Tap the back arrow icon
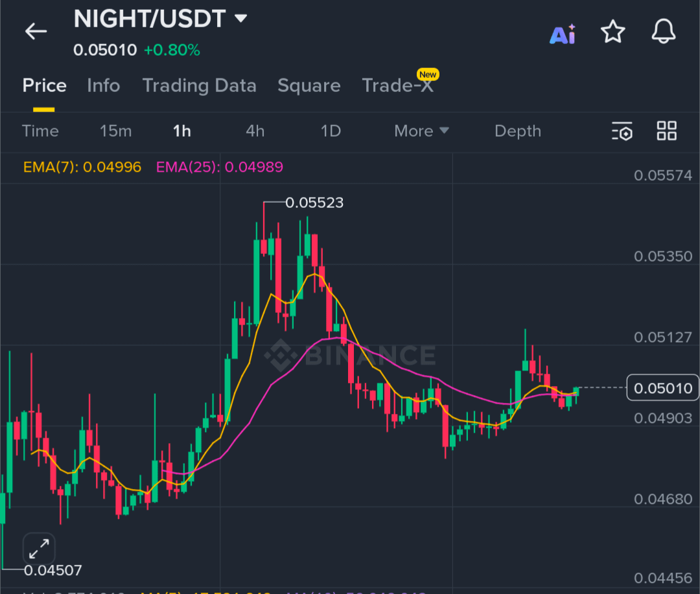 36,31
